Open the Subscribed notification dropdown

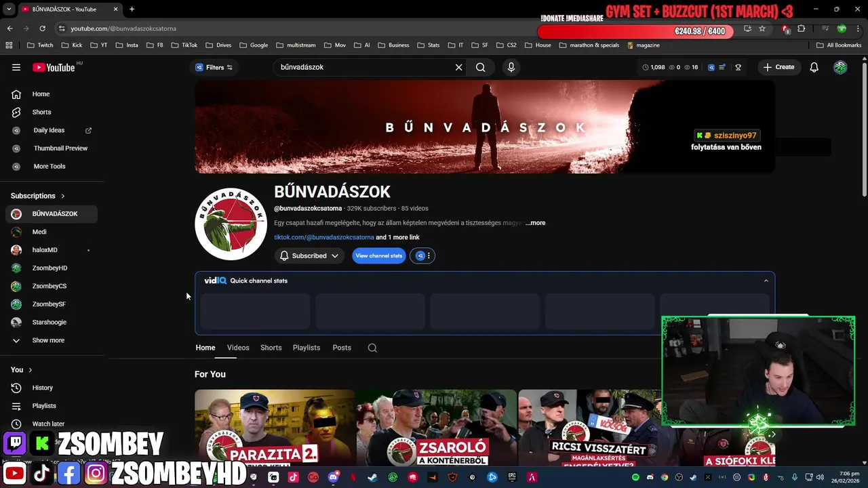click(309, 256)
